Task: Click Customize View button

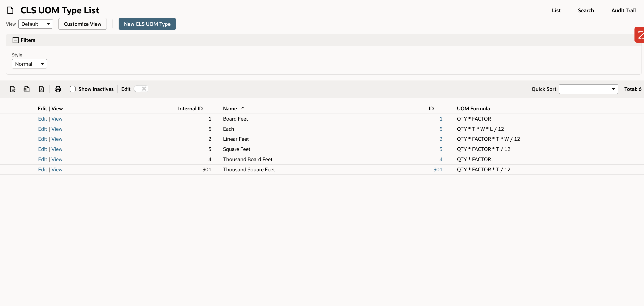Action: point(83,24)
